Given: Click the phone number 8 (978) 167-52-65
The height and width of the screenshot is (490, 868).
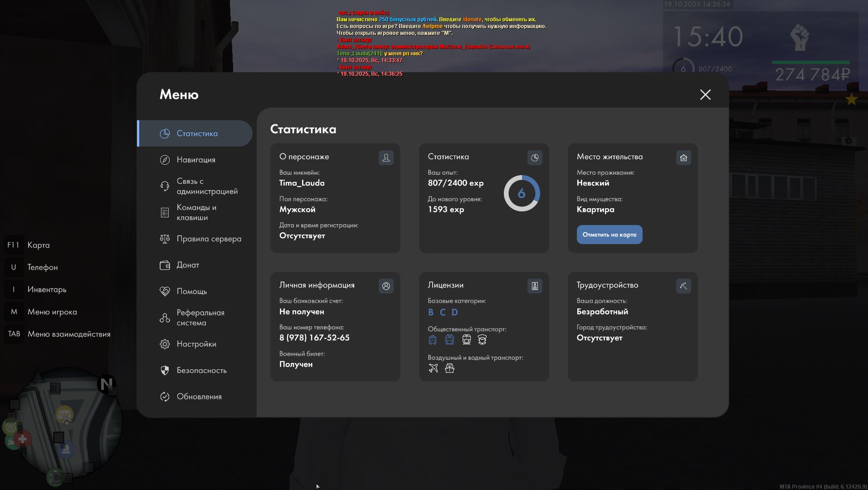Looking at the screenshot, I should point(315,338).
